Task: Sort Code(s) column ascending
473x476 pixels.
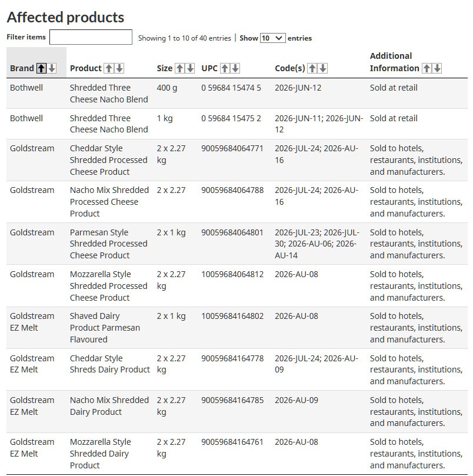Action: pos(312,68)
